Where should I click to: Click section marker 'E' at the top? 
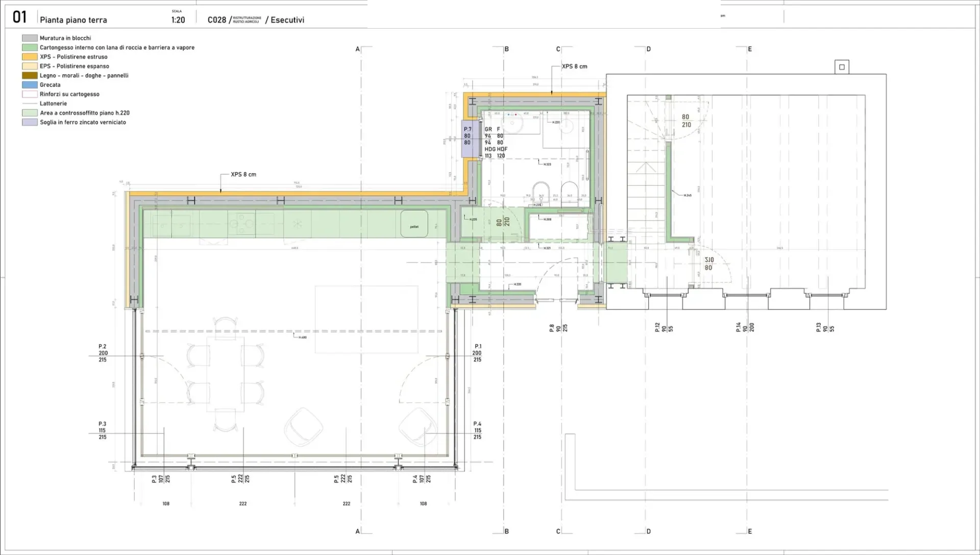coord(750,50)
